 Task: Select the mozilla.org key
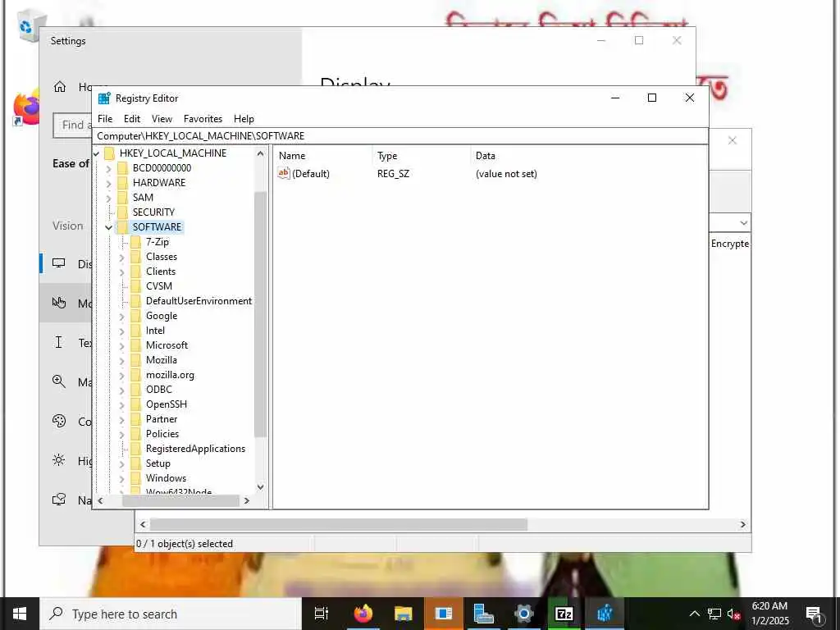[170, 375]
